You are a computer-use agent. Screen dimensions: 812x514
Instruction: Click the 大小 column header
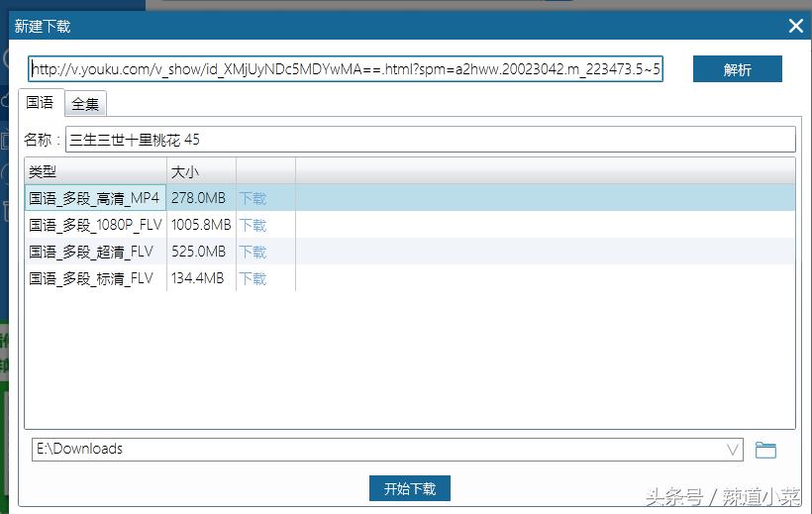pos(201,171)
